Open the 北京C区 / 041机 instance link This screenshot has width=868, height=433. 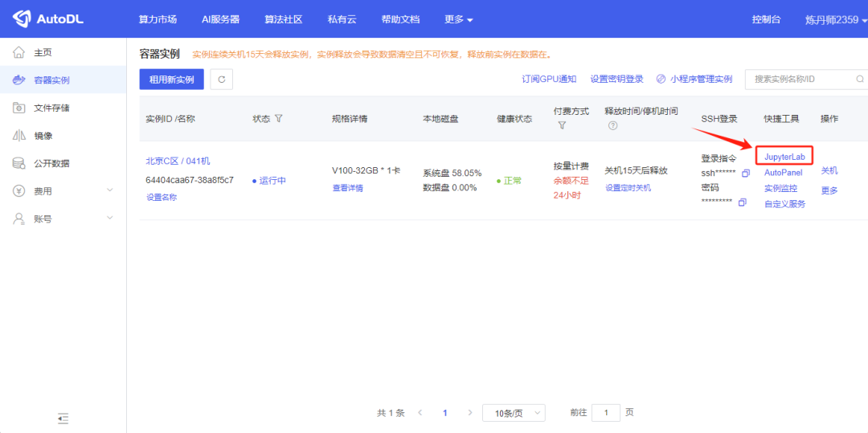pos(178,161)
